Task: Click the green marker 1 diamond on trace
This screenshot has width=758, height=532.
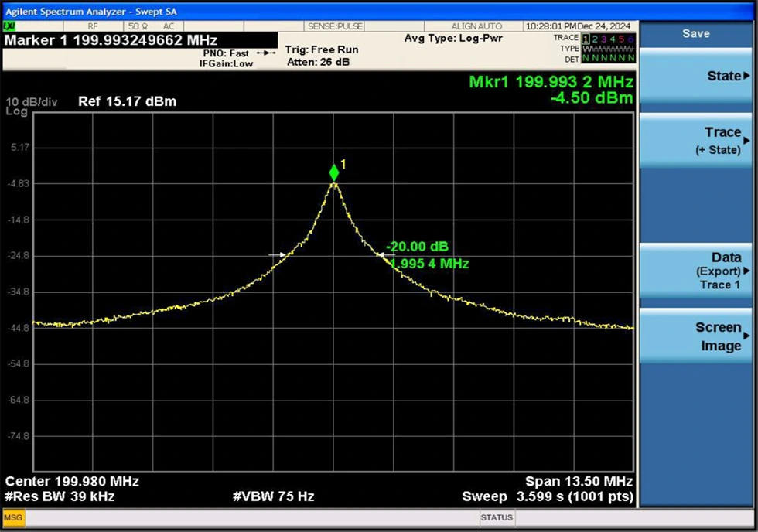Action: [x=334, y=173]
